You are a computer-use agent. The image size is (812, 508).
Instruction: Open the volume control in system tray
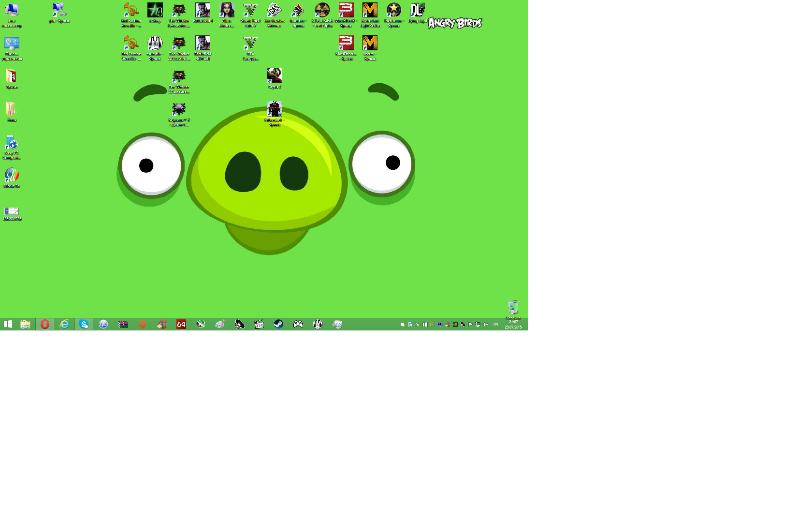(x=485, y=325)
